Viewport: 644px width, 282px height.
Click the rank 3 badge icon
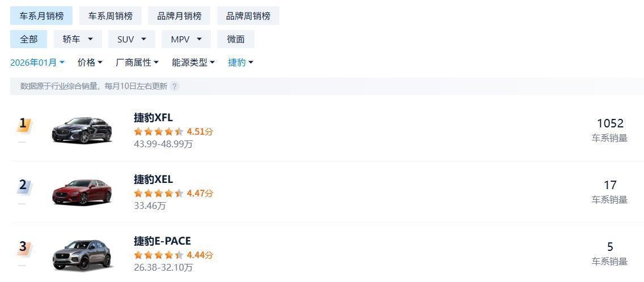23,247
